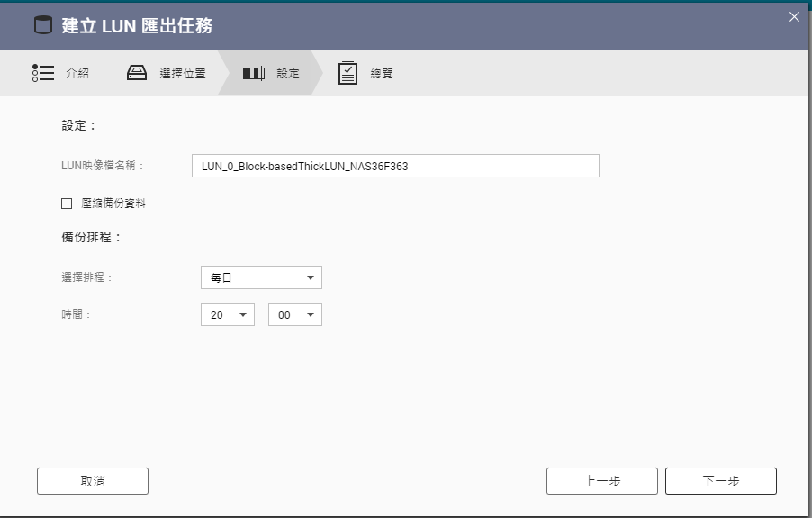Jump to the 總覽 wizard step
This screenshot has height=518, width=812.
(382, 74)
